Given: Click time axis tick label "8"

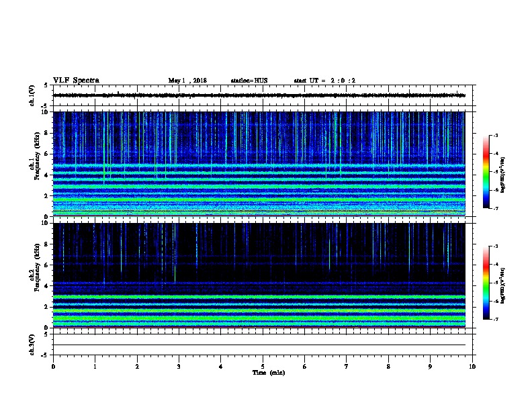Looking at the screenshot, I should pos(388,367).
